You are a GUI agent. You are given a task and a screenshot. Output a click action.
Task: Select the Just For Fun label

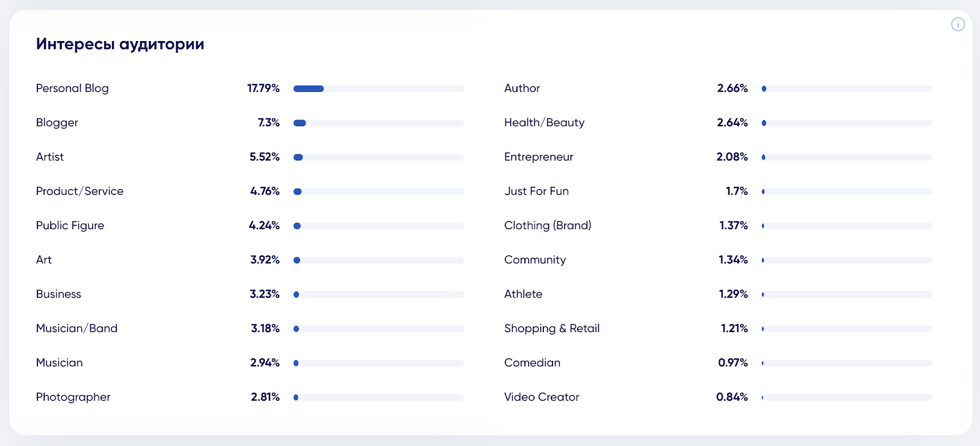click(x=537, y=191)
